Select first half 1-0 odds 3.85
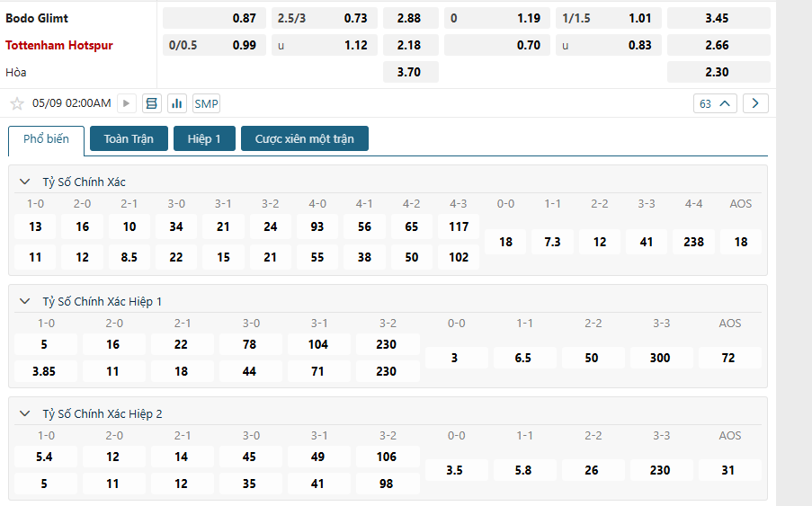Image resolution: width=812 pixels, height=506 pixels. pos(44,371)
